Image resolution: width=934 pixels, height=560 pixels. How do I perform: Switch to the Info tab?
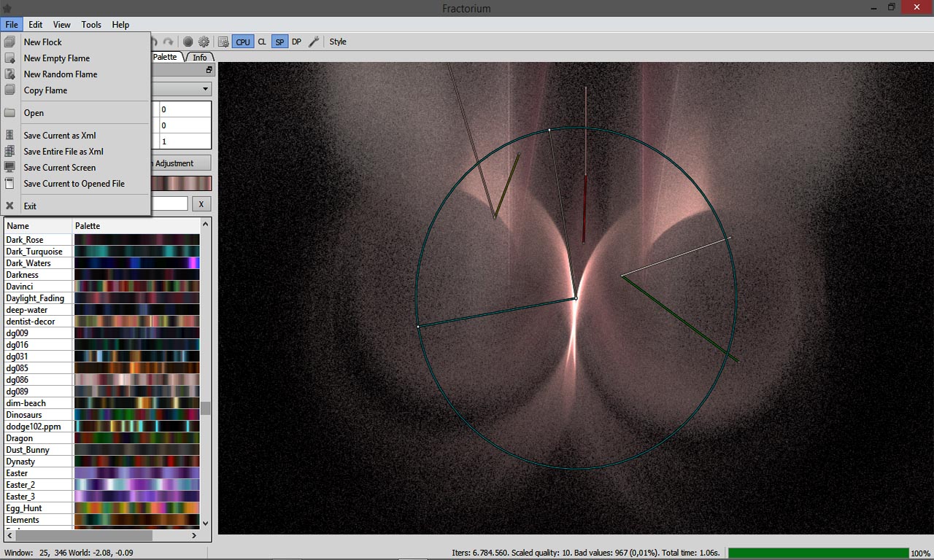(199, 57)
